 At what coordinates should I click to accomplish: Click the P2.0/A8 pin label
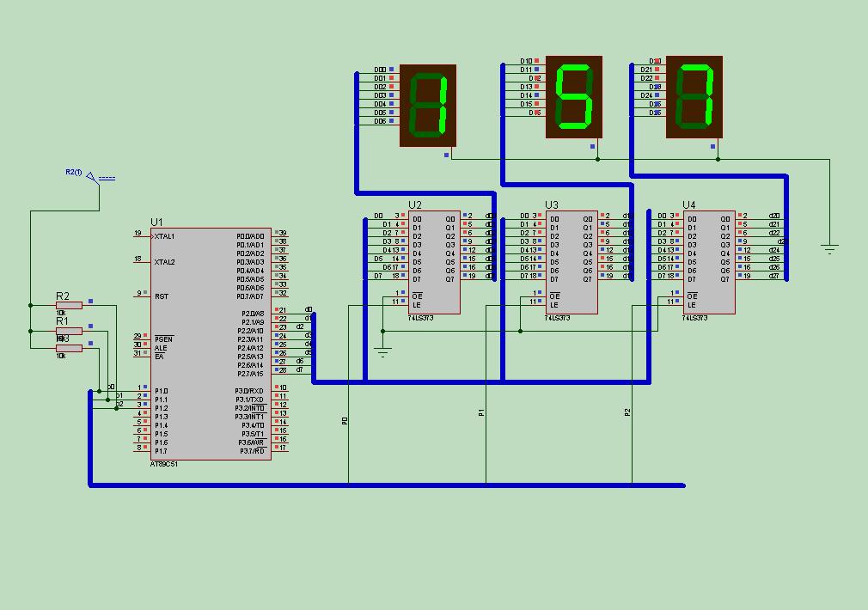tap(253, 314)
